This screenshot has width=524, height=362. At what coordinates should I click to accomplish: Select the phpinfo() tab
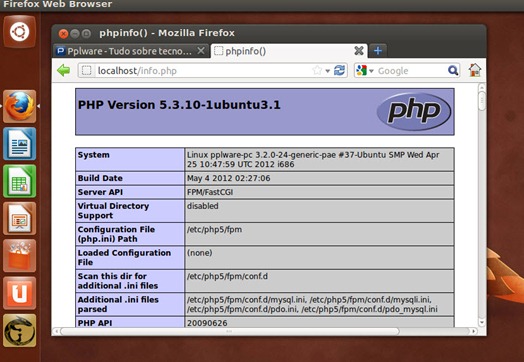coord(289,51)
